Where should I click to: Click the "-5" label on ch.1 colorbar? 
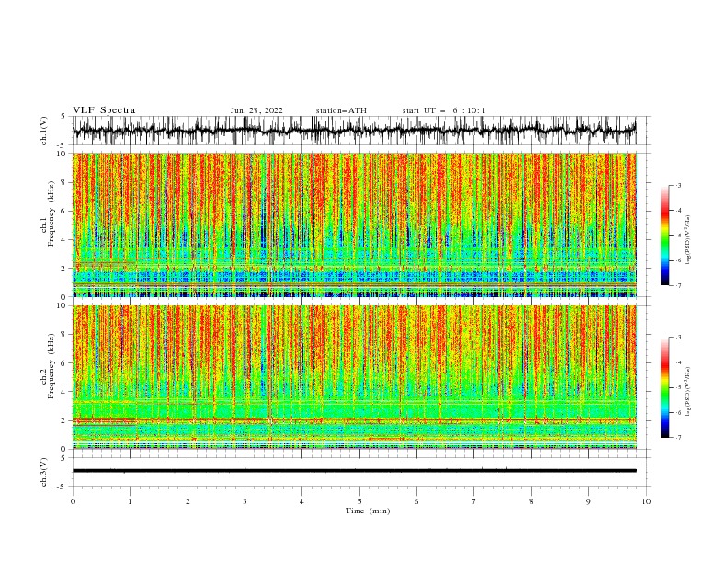(x=677, y=236)
